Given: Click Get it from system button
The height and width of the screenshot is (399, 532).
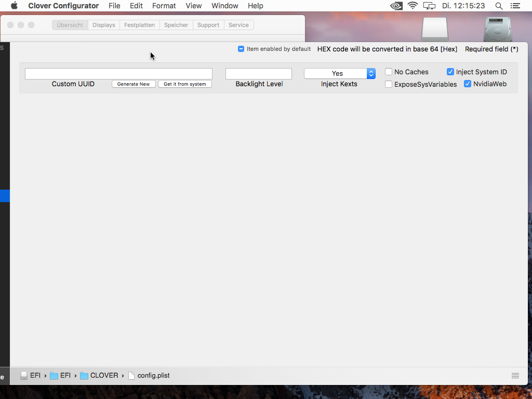Looking at the screenshot, I should click(185, 84).
